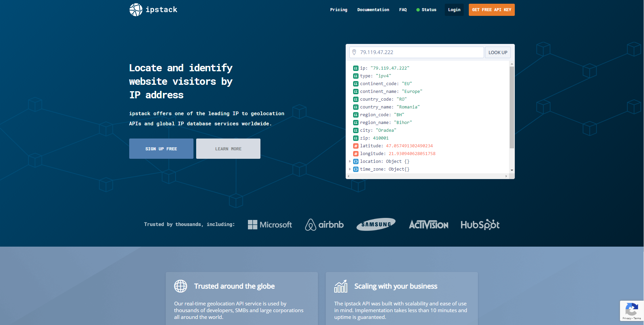Click SIGN UP FREE
Image resolution: width=644 pixels, height=325 pixels.
pyautogui.click(x=161, y=149)
